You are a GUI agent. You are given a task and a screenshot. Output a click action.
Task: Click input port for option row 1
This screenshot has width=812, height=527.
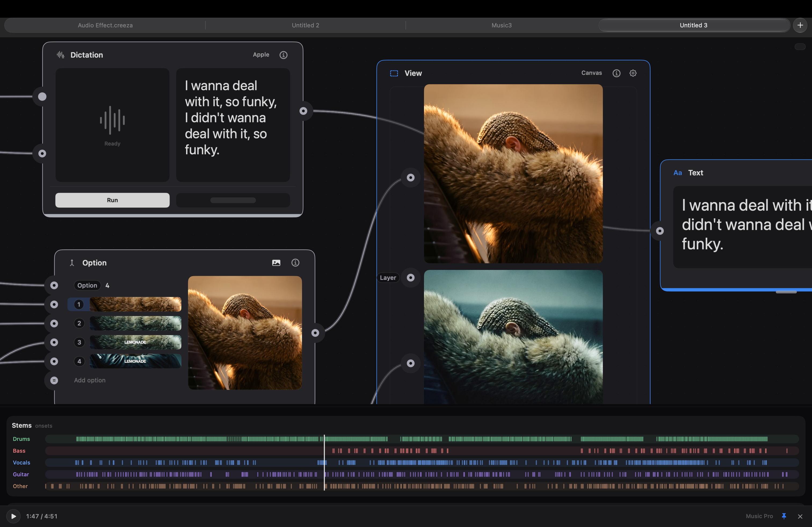tap(54, 304)
